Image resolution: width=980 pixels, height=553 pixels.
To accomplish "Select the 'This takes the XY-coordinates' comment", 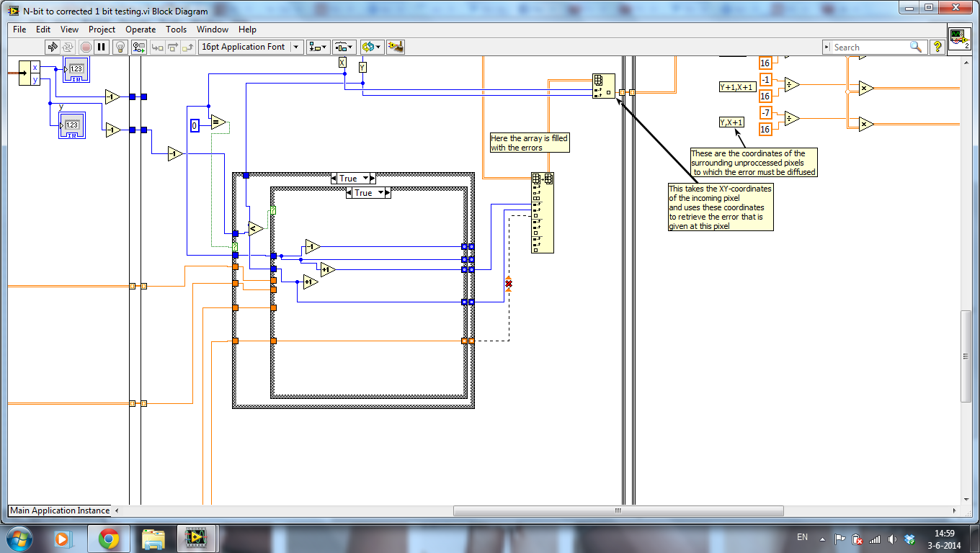I will tap(721, 207).
